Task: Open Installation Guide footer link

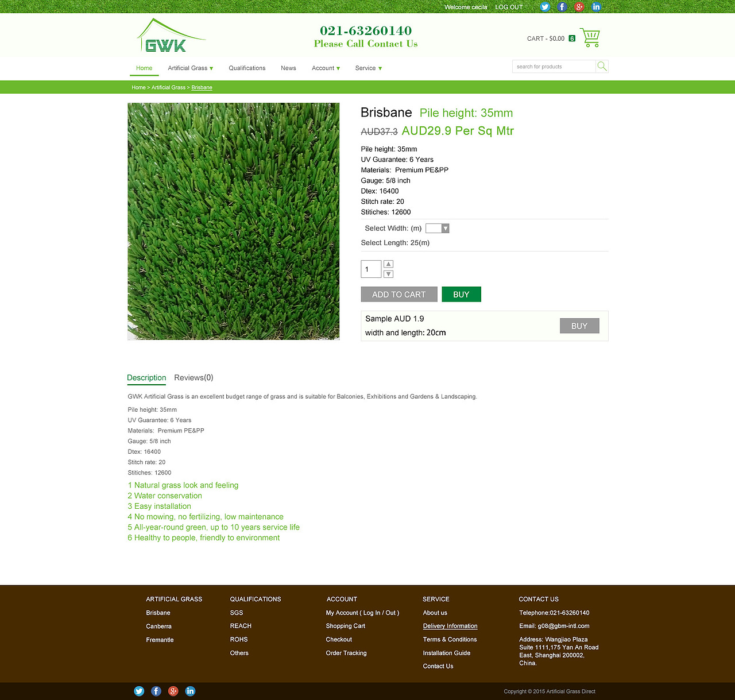Action: (447, 653)
